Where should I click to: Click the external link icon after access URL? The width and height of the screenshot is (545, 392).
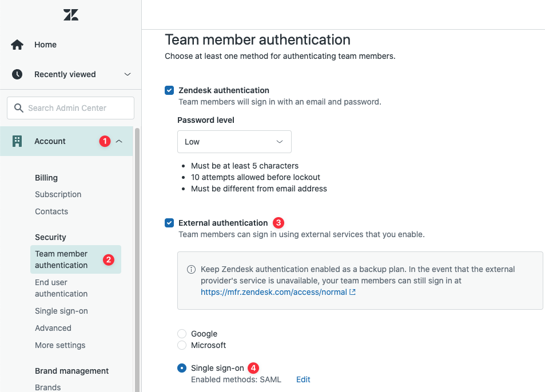tap(353, 292)
